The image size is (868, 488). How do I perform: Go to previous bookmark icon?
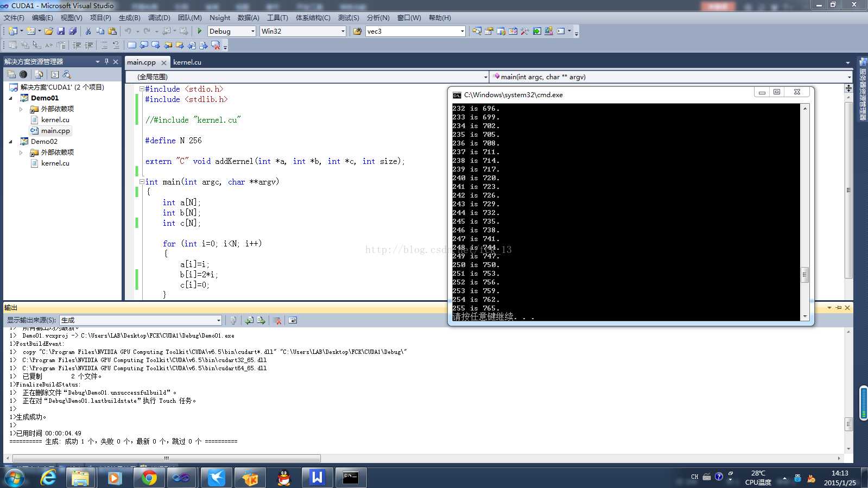tap(144, 45)
